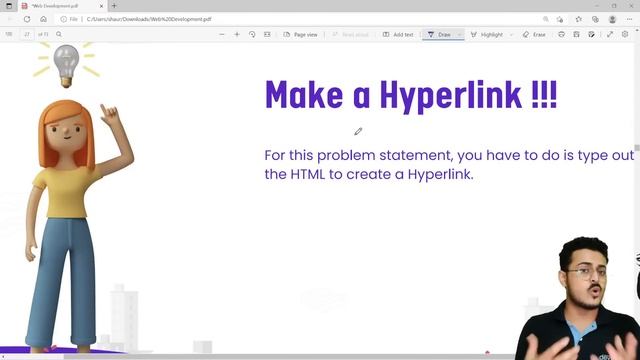Viewport: 640px width, 360px height.
Task: Go to the browser home page
Action: tap(43, 19)
